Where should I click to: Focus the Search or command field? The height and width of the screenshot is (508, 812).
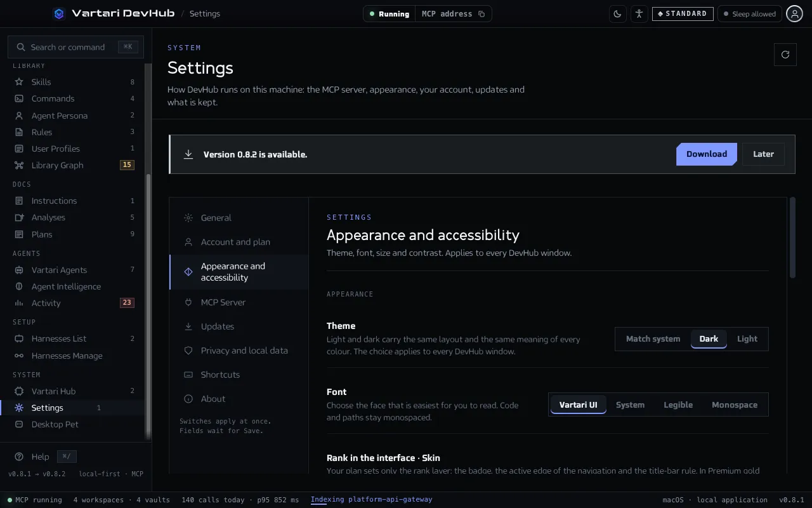pyautogui.click(x=75, y=47)
